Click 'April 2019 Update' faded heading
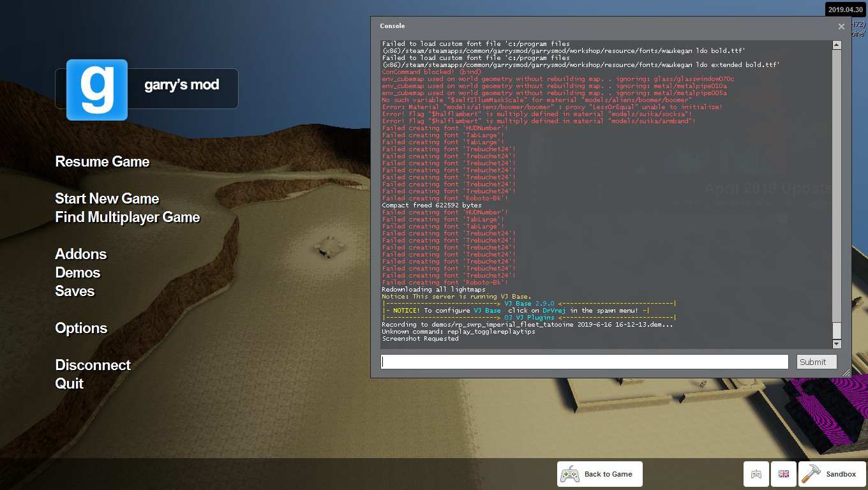The image size is (868, 490). 768,188
